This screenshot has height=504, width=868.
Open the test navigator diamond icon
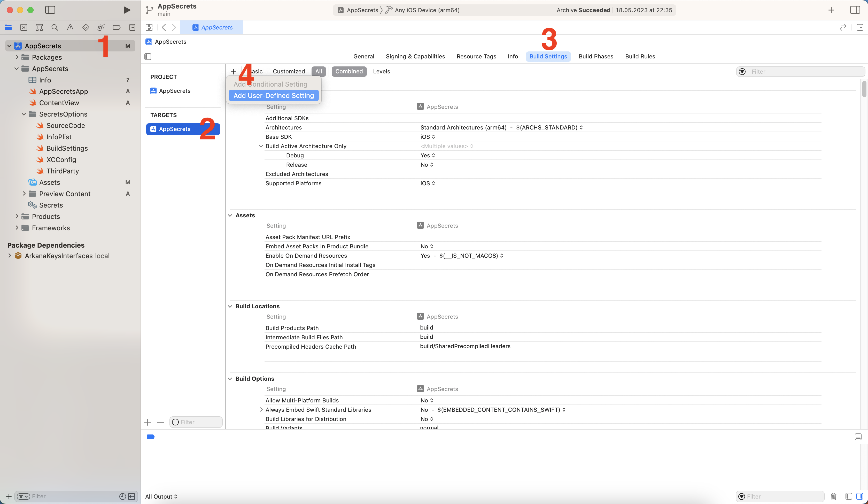(x=86, y=28)
